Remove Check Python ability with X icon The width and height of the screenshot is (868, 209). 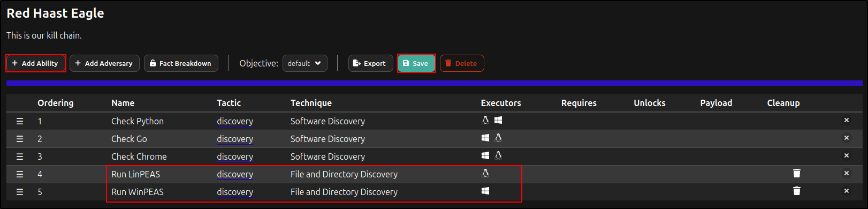pos(847,120)
